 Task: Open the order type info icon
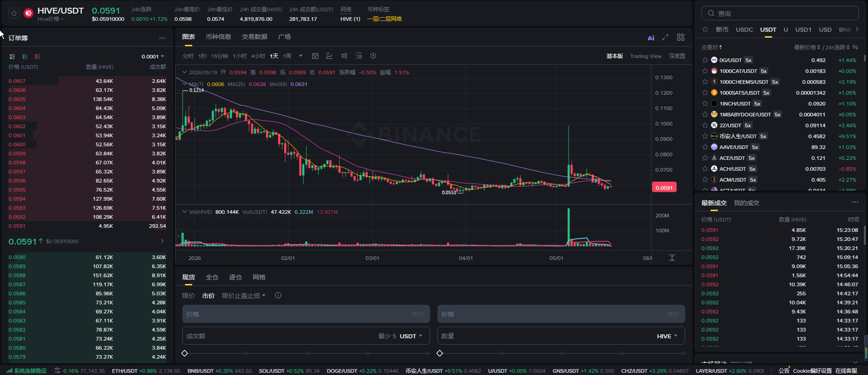(x=278, y=295)
